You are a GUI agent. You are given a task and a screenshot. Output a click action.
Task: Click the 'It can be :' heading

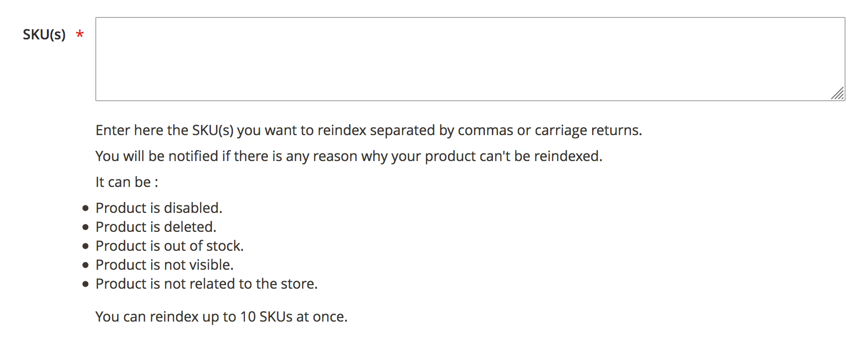pos(127,182)
